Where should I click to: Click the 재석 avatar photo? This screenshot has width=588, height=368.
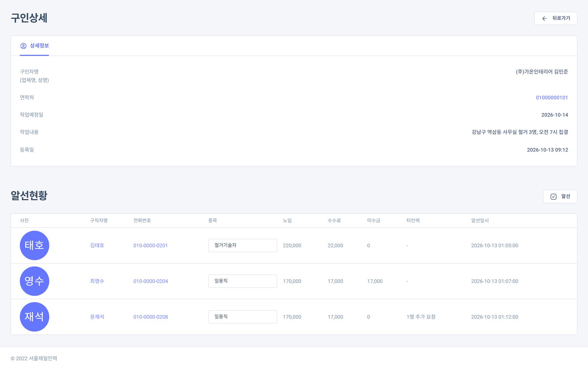pos(35,317)
